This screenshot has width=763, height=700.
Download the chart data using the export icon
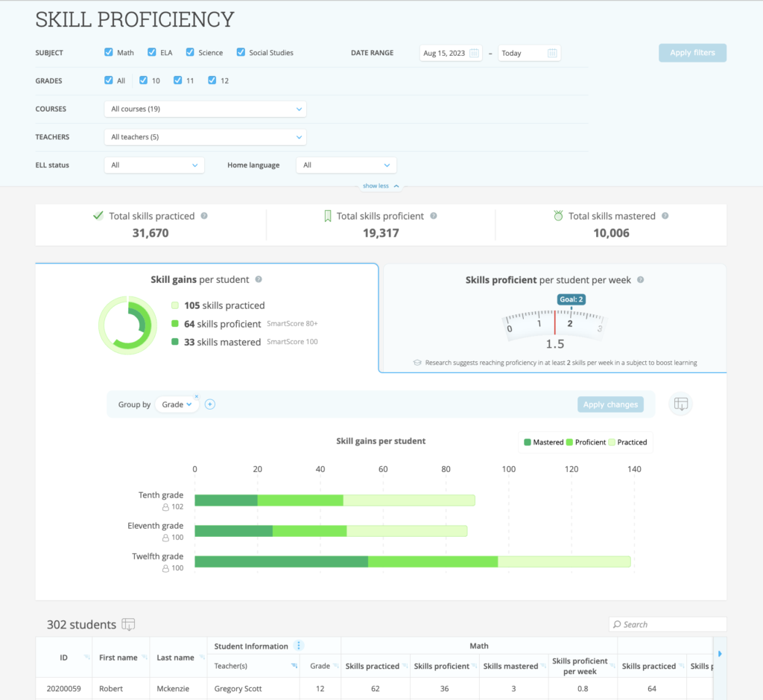[x=680, y=404]
